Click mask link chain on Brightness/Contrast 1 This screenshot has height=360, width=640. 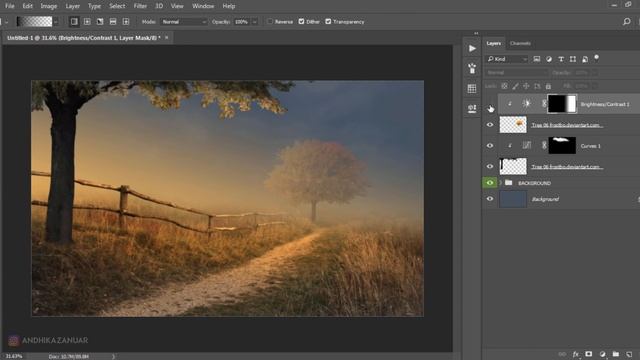tap(544, 104)
